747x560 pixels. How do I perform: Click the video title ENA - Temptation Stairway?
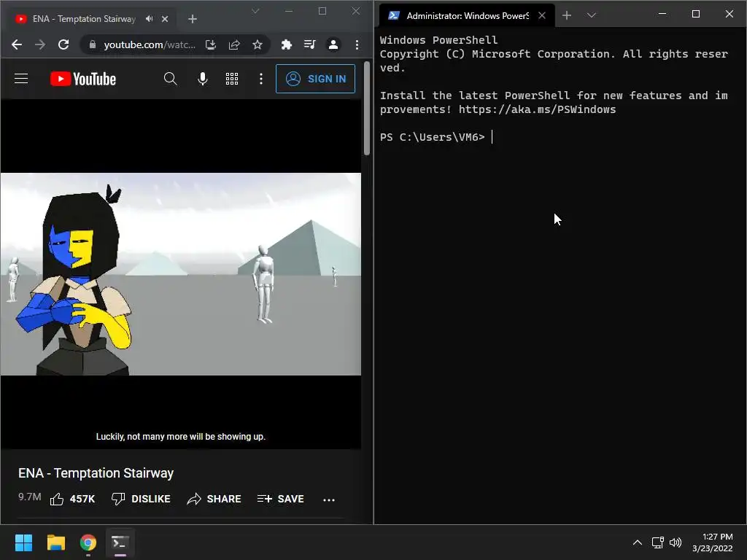[x=96, y=473]
